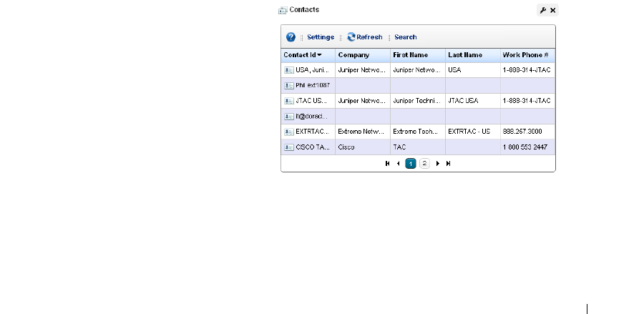The width and height of the screenshot is (644, 314).
Task: Click 'Extreme Tech...' first name cell
Action: 418,132
